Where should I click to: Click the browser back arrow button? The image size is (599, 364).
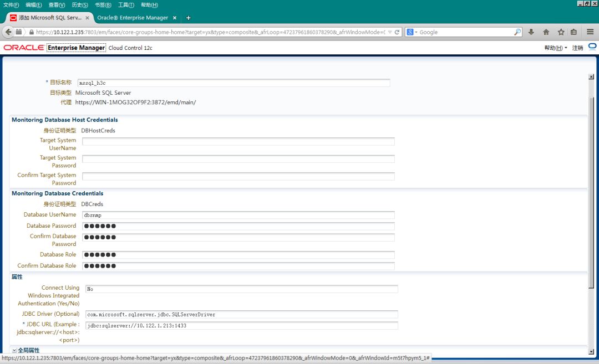click(x=8, y=32)
